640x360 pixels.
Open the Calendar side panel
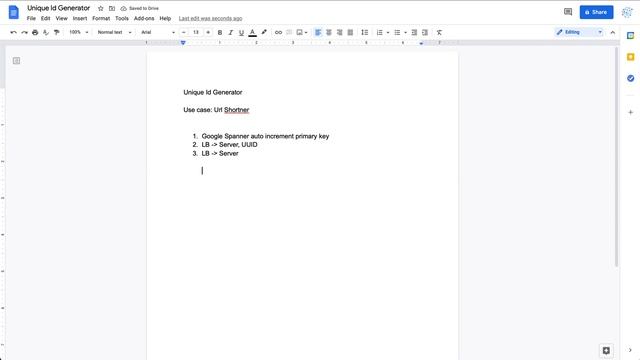tap(631, 36)
